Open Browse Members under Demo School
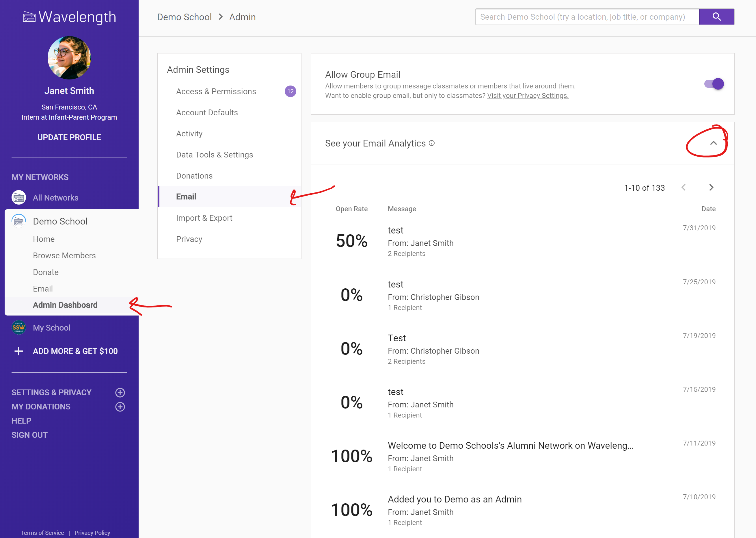This screenshot has height=538, width=756. point(64,255)
